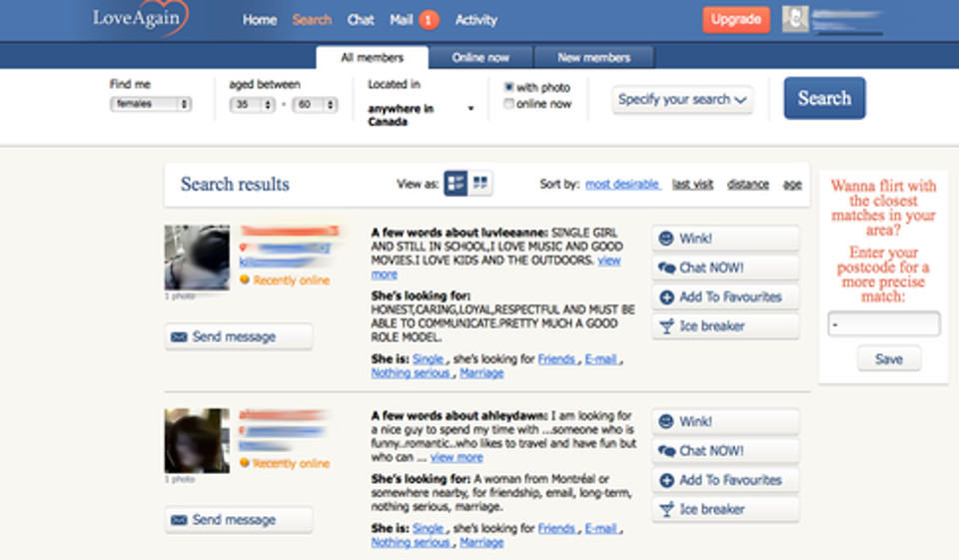Sort results by 'last visit'
The width and height of the screenshot is (959, 560).
tap(692, 184)
